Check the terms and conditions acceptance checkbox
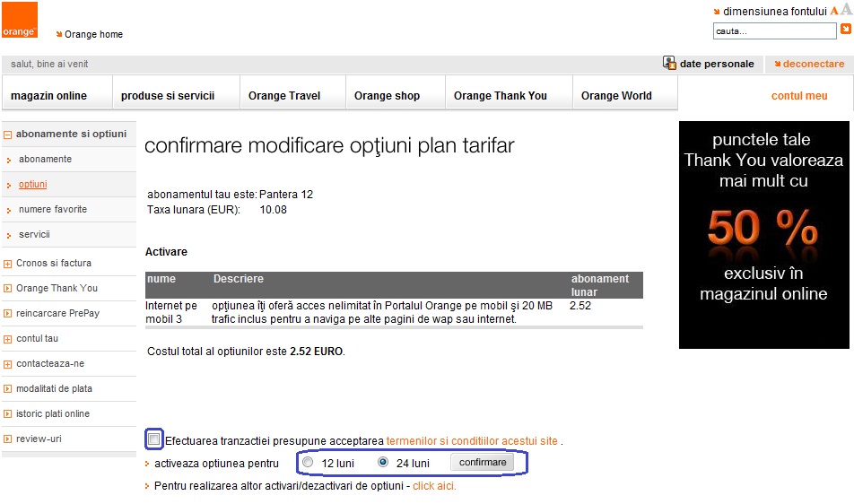The height and width of the screenshot is (504, 854). point(154,439)
